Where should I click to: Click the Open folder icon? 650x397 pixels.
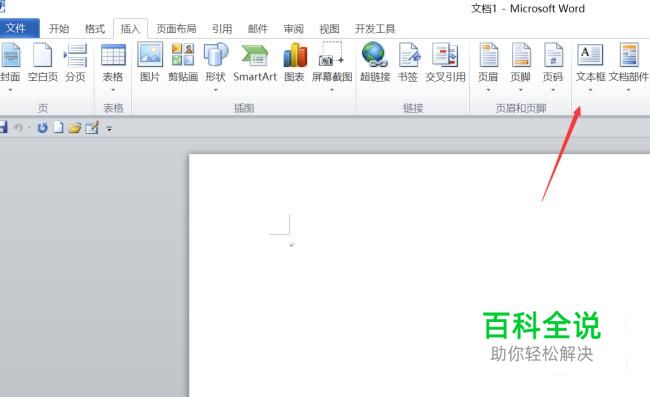click(x=75, y=128)
